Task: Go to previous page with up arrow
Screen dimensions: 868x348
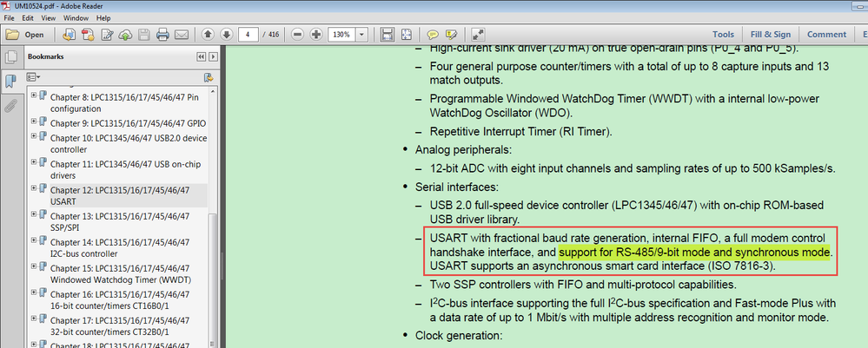Action: [x=208, y=35]
